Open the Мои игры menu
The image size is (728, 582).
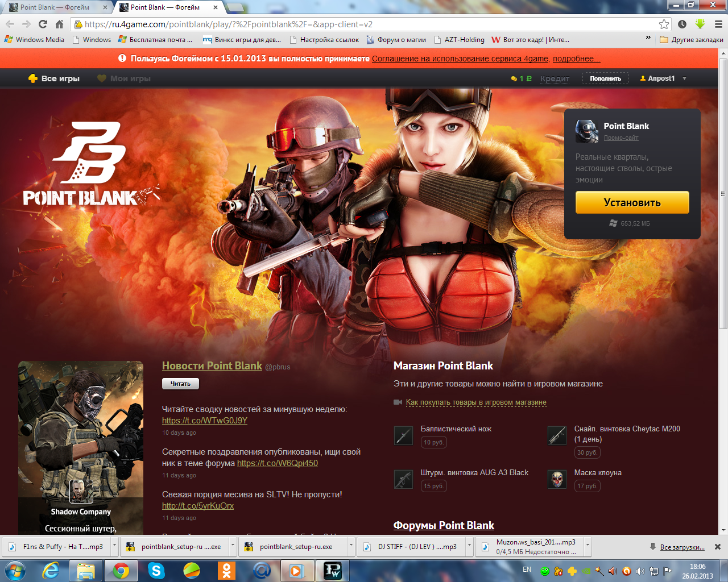tap(123, 78)
